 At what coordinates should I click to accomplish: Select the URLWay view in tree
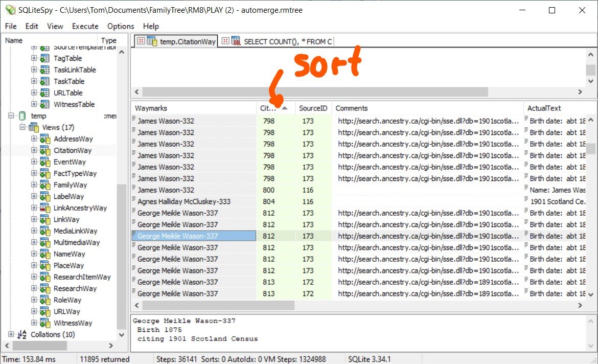pyautogui.click(x=67, y=311)
